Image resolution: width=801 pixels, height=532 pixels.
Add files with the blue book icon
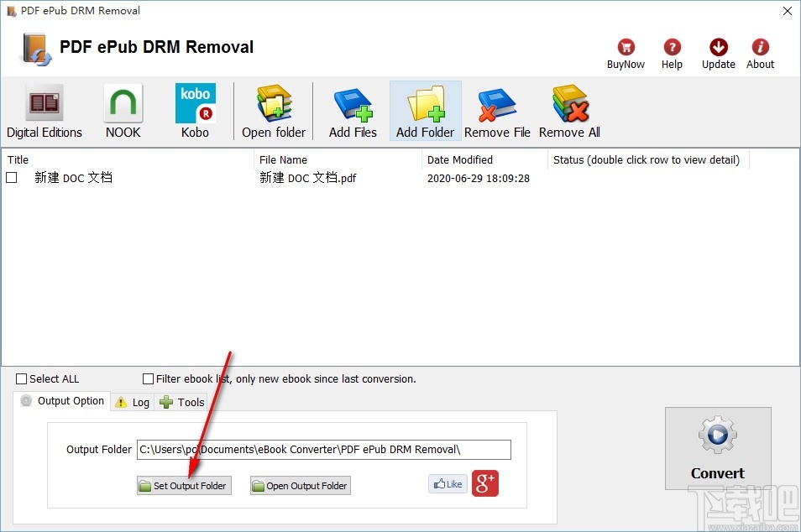click(x=353, y=112)
